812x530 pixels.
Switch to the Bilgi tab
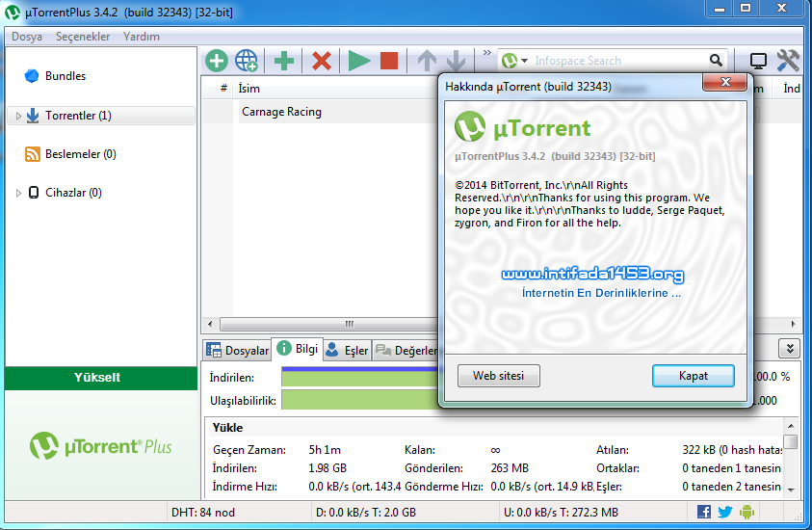coord(298,349)
